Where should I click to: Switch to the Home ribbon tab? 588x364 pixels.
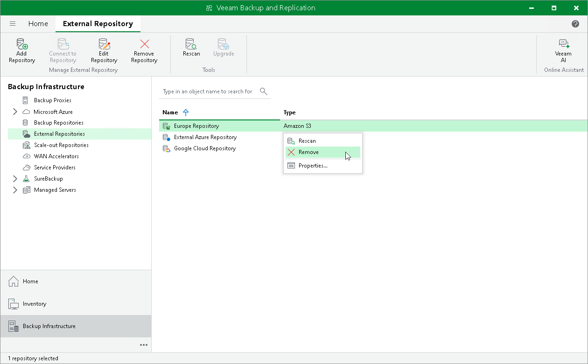click(38, 24)
